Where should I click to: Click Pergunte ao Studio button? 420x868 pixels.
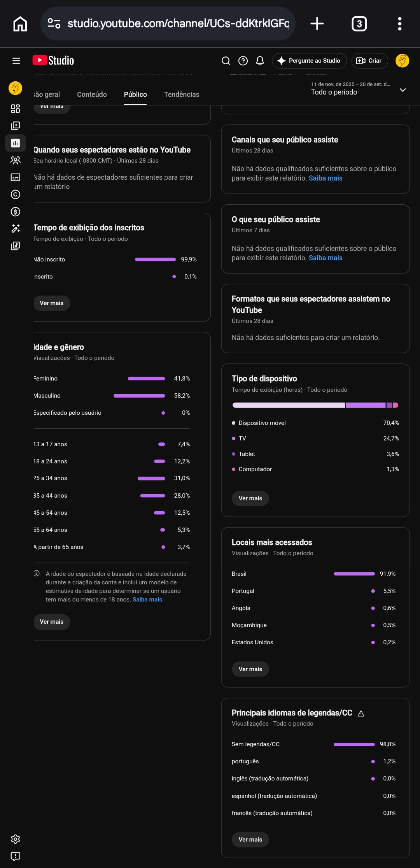(x=309, y=61)
